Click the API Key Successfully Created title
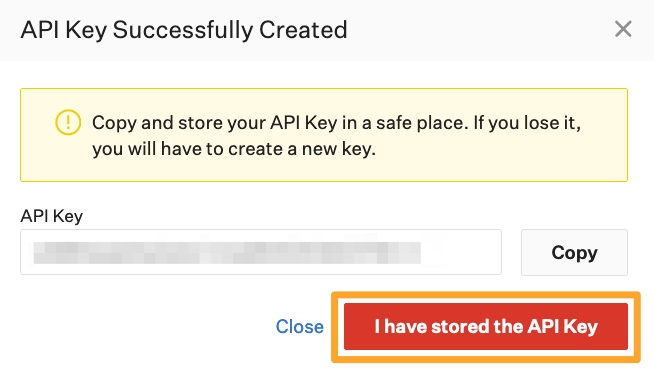The height and width of the screenshot is (374, 654). [184, 30]
